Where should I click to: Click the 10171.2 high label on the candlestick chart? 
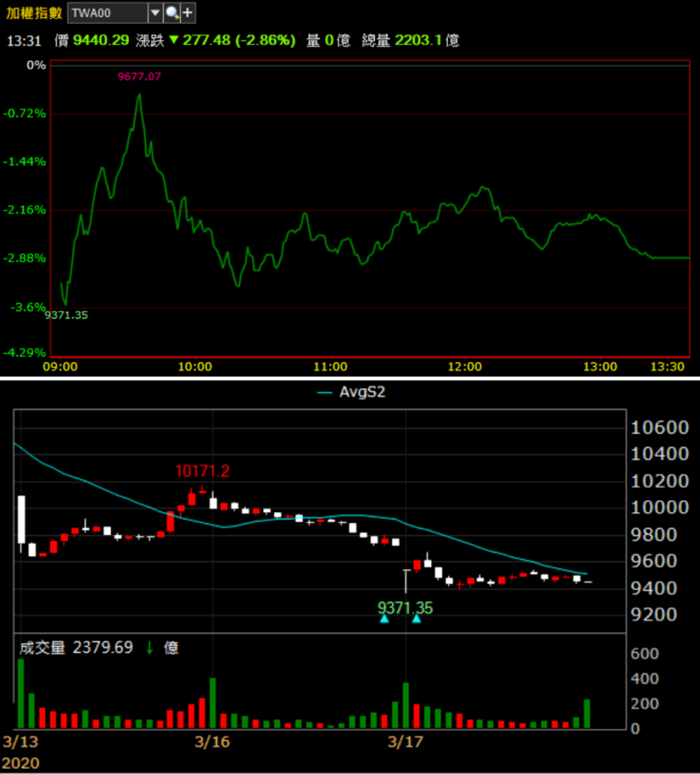click(202, 471)
